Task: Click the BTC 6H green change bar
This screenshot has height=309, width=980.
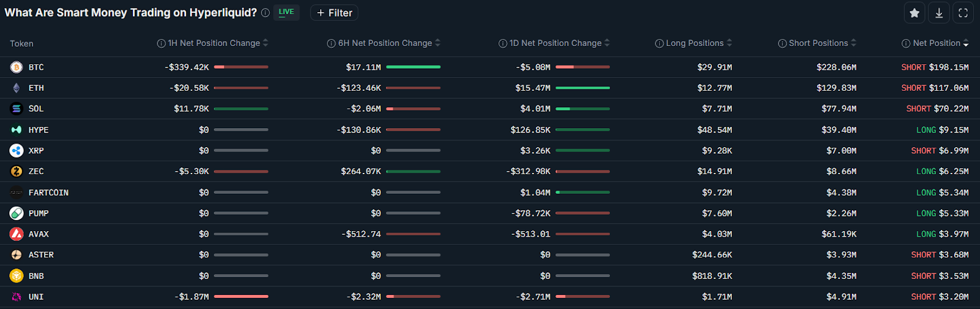Action: pyautogui.click(x=413, y=67)
